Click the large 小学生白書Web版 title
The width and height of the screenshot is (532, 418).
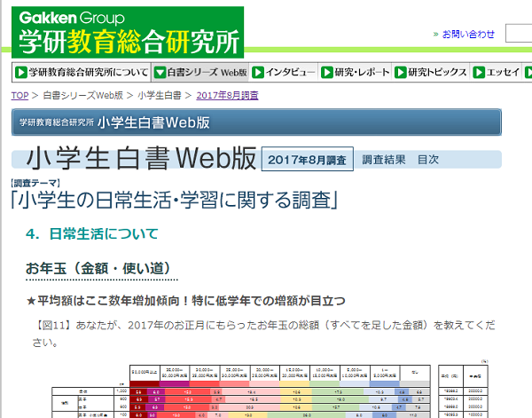click(141, 158)
